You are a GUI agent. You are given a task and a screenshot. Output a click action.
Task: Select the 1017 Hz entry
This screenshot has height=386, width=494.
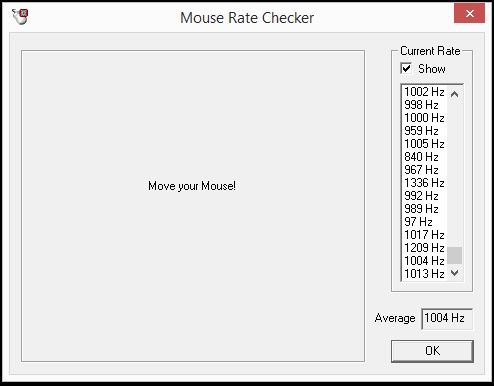pyautogui.click(x=424, y=235)
